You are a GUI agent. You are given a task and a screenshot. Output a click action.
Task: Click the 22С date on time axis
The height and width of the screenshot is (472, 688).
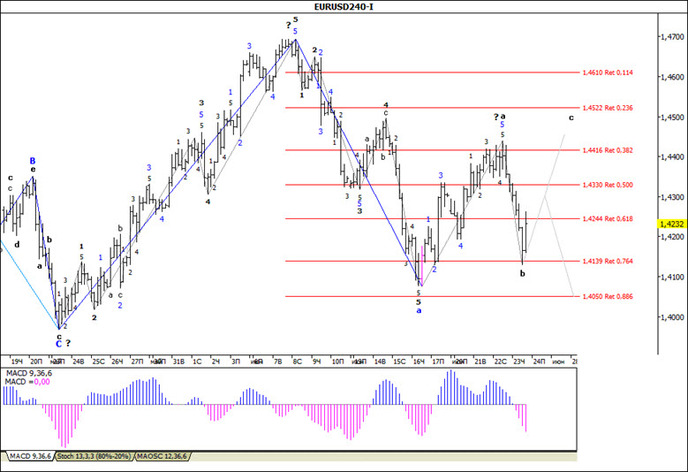point(500,361)
